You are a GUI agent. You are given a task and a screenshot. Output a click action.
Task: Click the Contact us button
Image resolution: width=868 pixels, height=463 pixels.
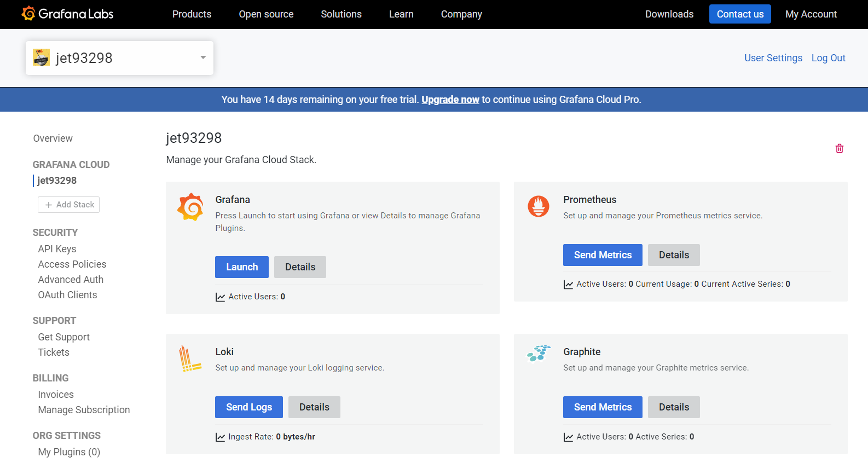[x=740, y=14]
